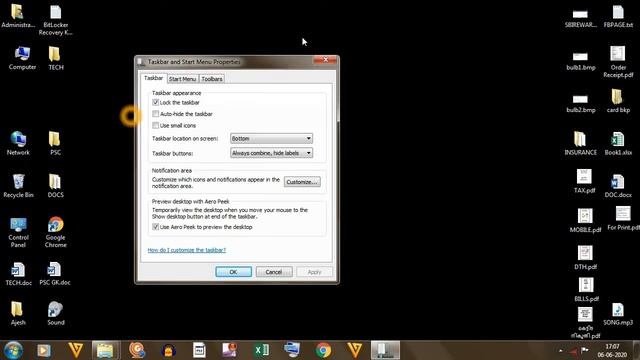Select the Ajesh folder icon
The width and height of the screenshot is (640, 360).
18,313
